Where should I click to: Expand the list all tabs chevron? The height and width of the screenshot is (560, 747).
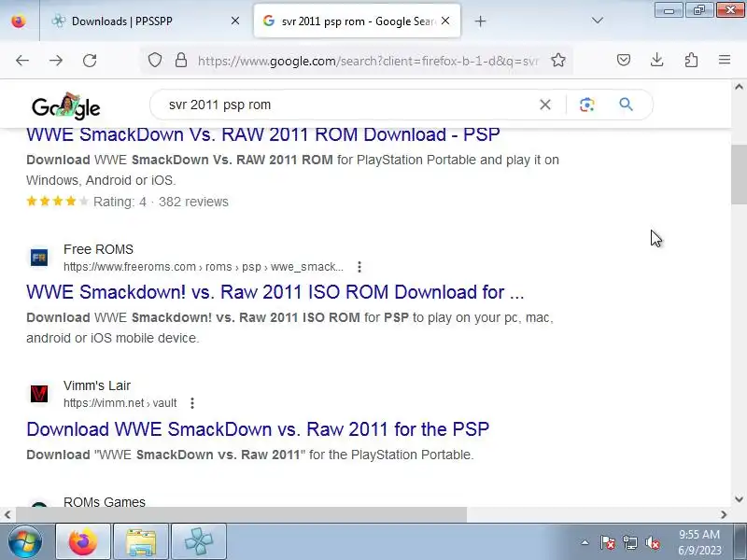point(597,21)
